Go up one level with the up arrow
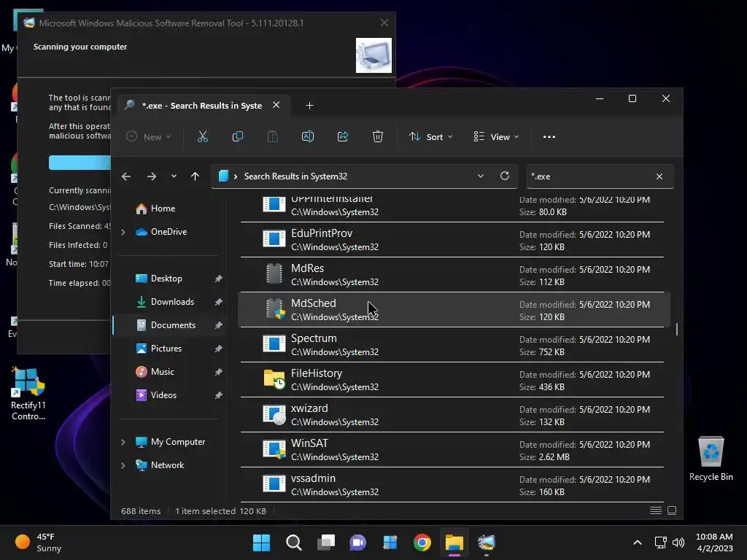Screen dimensions: 747x560 (x=195, y=176)
